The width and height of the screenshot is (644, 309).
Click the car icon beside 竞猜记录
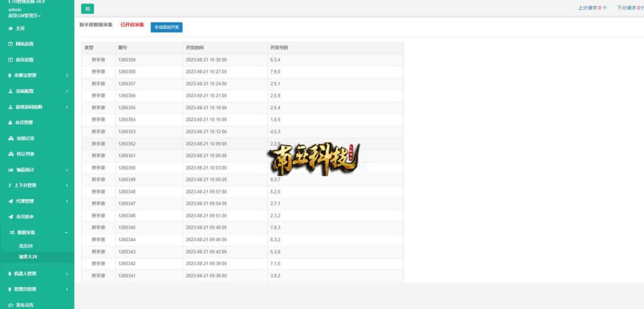point(11,138)
